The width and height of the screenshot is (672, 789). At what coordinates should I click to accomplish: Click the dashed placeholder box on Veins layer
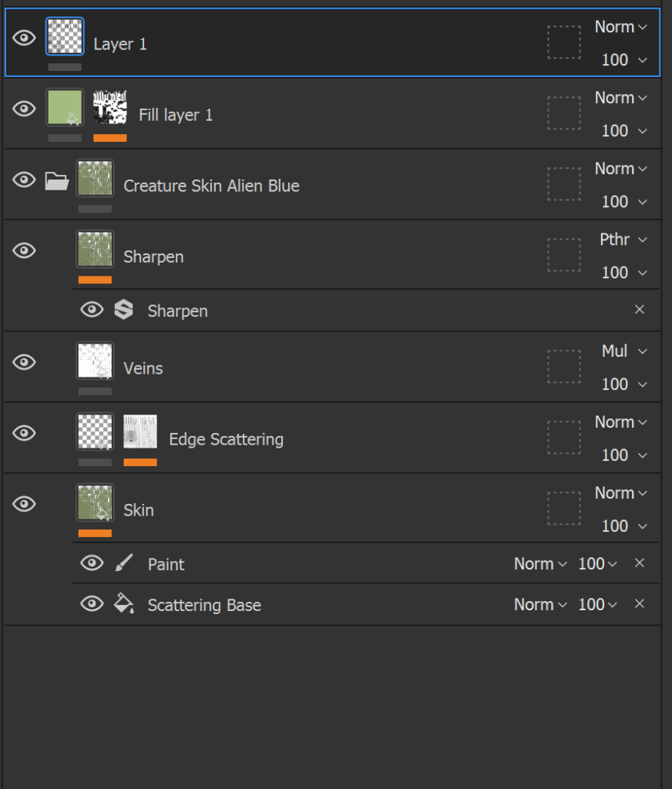(x=564, y=367)
